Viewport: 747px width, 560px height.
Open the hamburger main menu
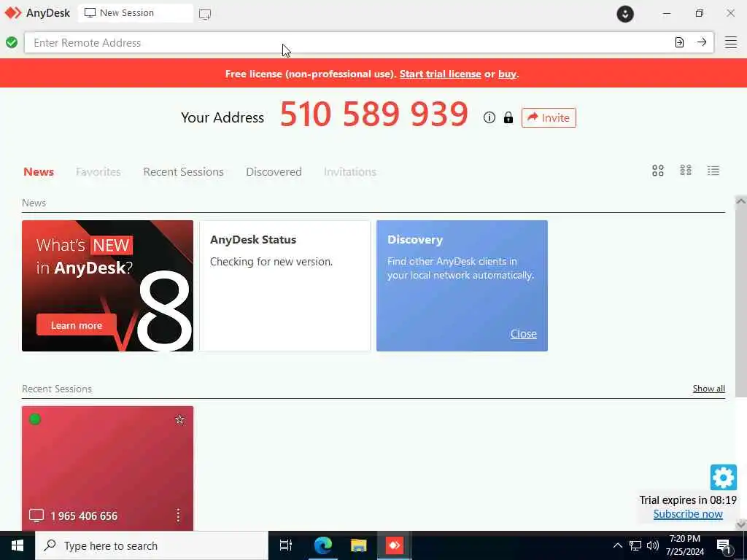click(x=731, y=42)
